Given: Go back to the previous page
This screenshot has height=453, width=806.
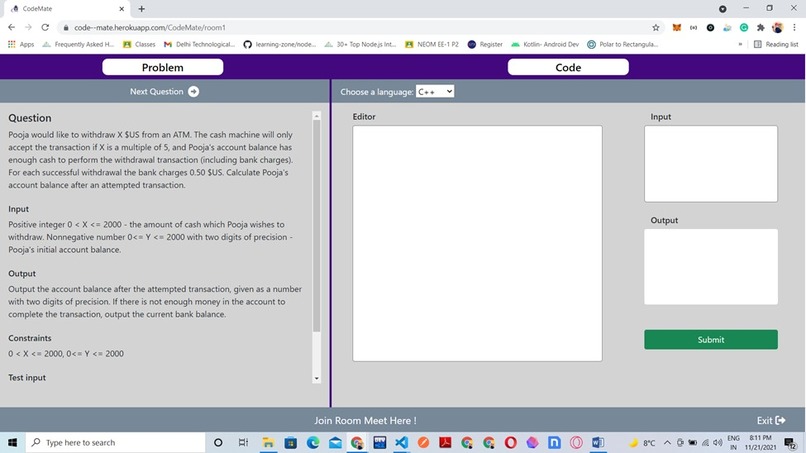Looking at the screenshot, I should [x=11, y=27].
